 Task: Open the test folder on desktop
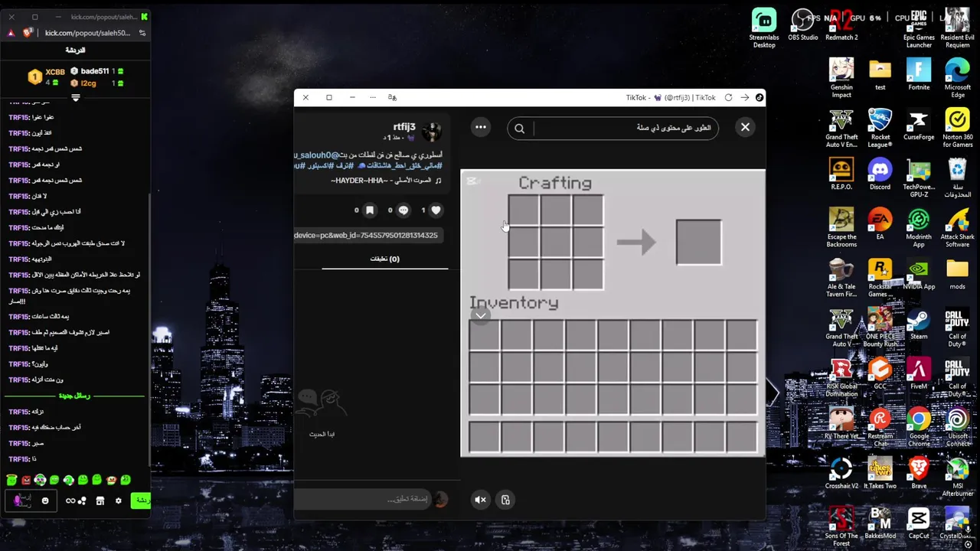pos(880,73)
